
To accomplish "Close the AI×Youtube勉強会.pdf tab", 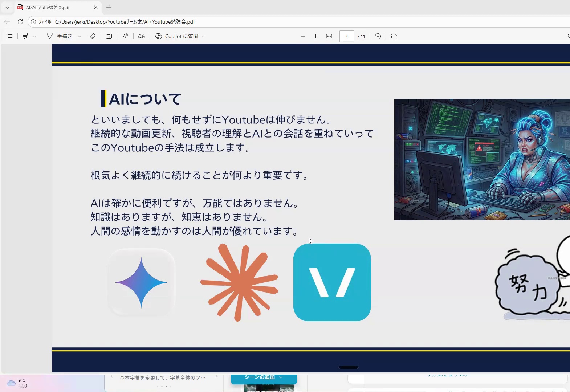I will click(x=96, y=7).
